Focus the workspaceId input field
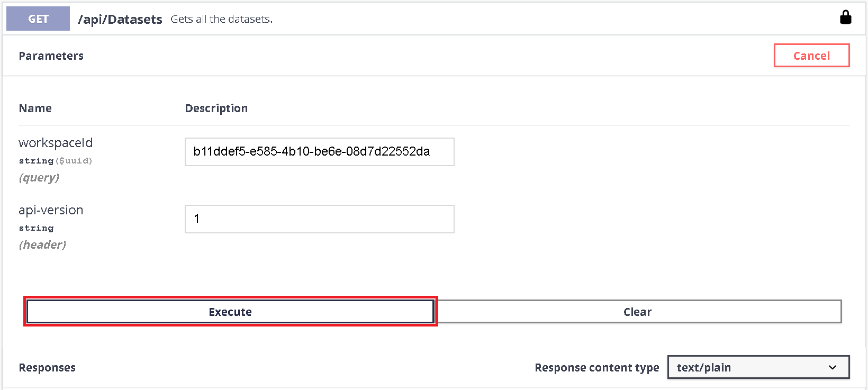The image size is (868, 390). tap(319, 152)
